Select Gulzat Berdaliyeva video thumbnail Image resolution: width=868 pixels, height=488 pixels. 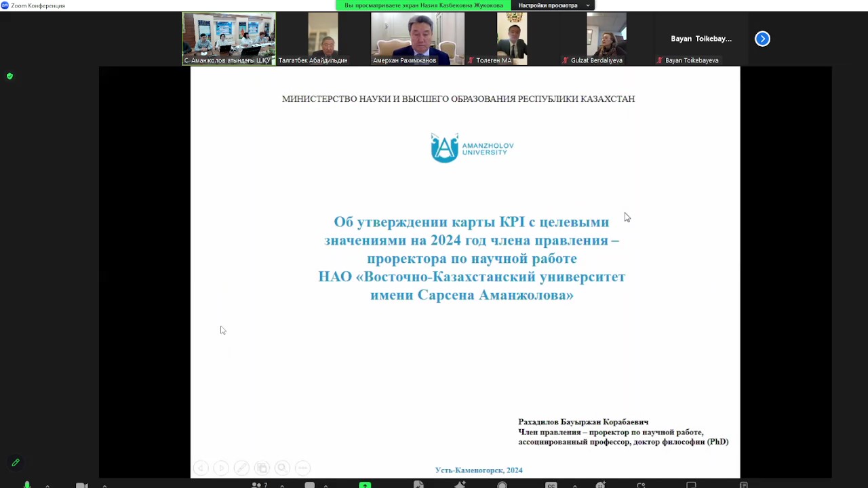click(x=606, y=39)
